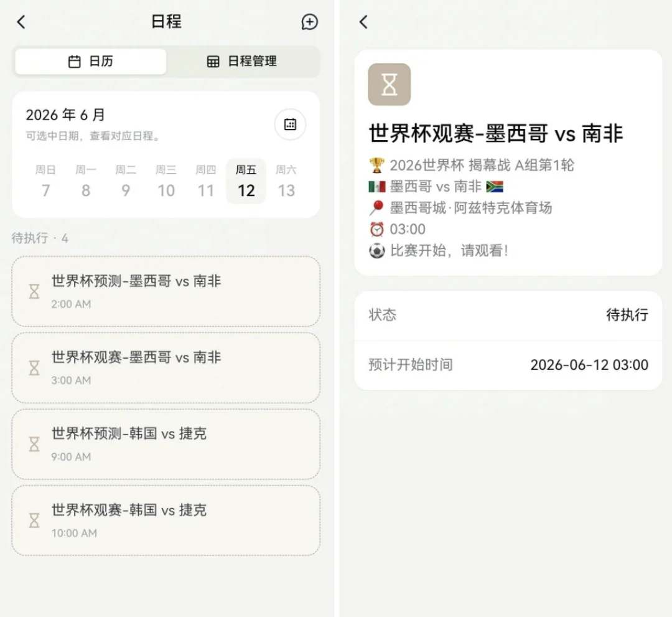Tap the large hourglass icon in detail card
672x617 pixels.
pyautogui.click(x=390, y=84)
